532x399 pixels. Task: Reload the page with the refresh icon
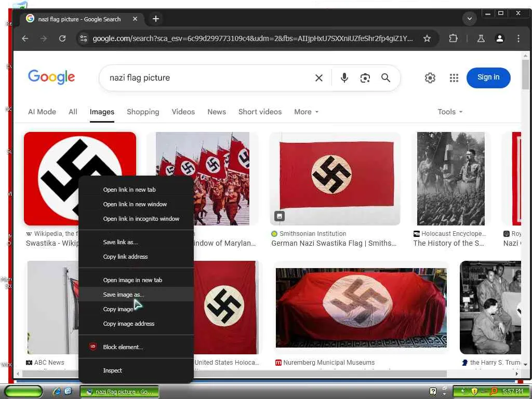(x=62, y=38)
